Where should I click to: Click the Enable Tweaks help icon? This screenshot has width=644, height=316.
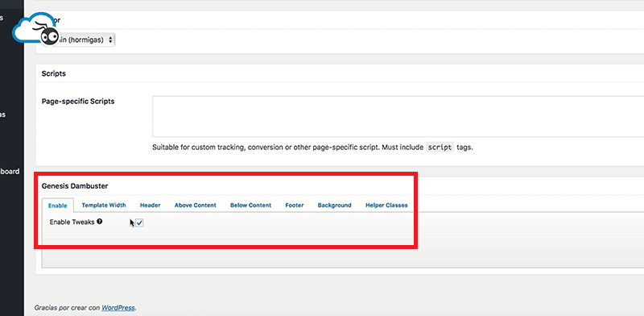pos(99,222)
